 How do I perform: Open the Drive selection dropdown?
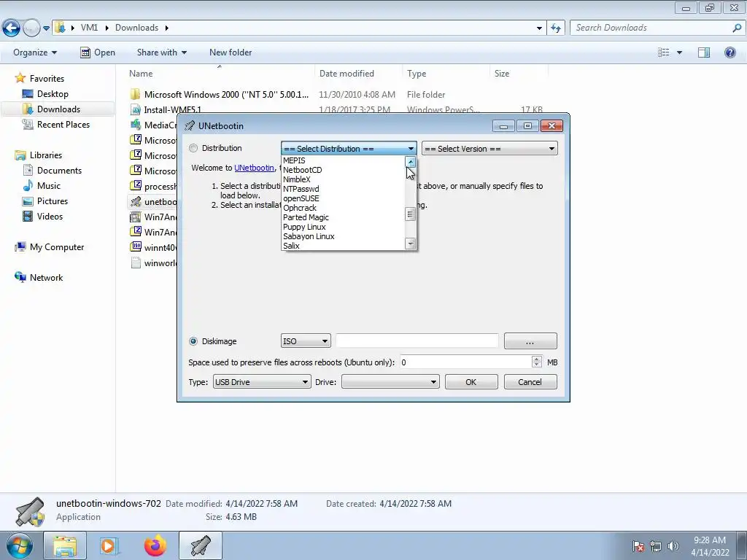click(x=390, y=382)
